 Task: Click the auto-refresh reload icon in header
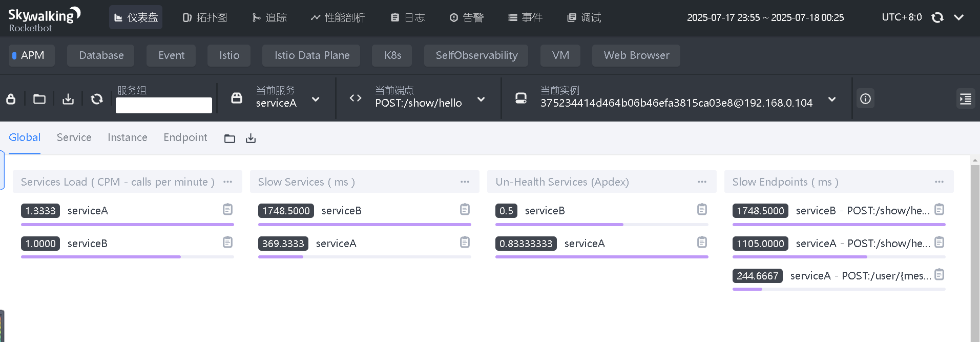pos(937,17)
